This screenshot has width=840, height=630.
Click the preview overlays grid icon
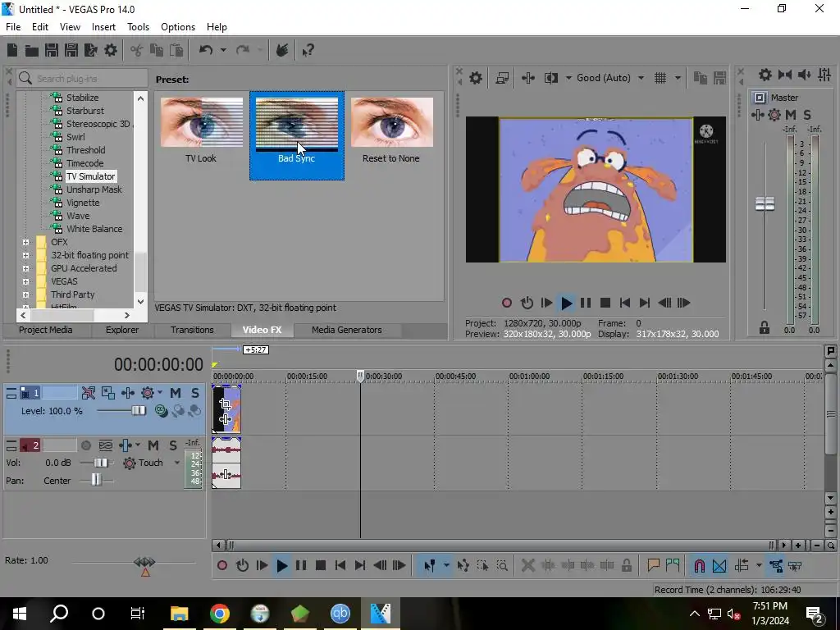coord(660,78)
